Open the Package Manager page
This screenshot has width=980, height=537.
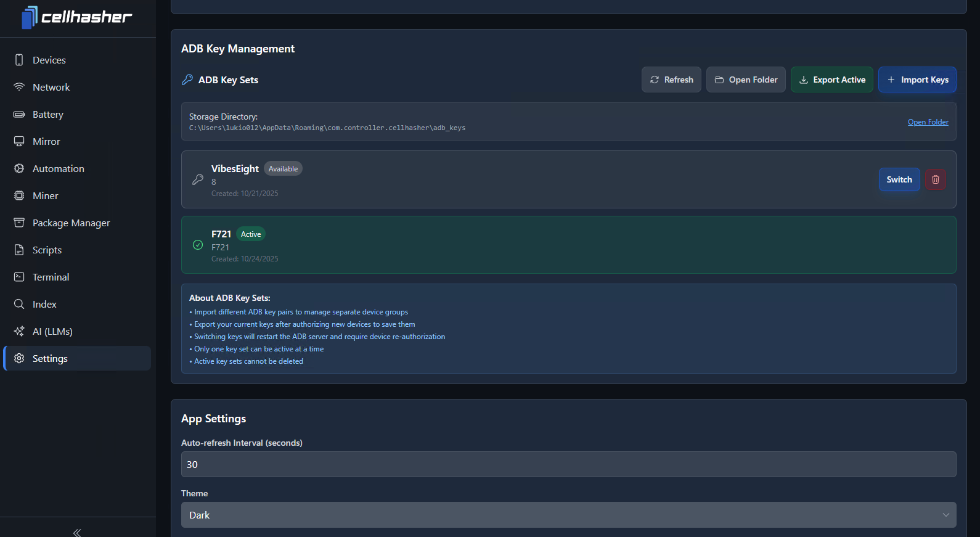pos(71,223)
